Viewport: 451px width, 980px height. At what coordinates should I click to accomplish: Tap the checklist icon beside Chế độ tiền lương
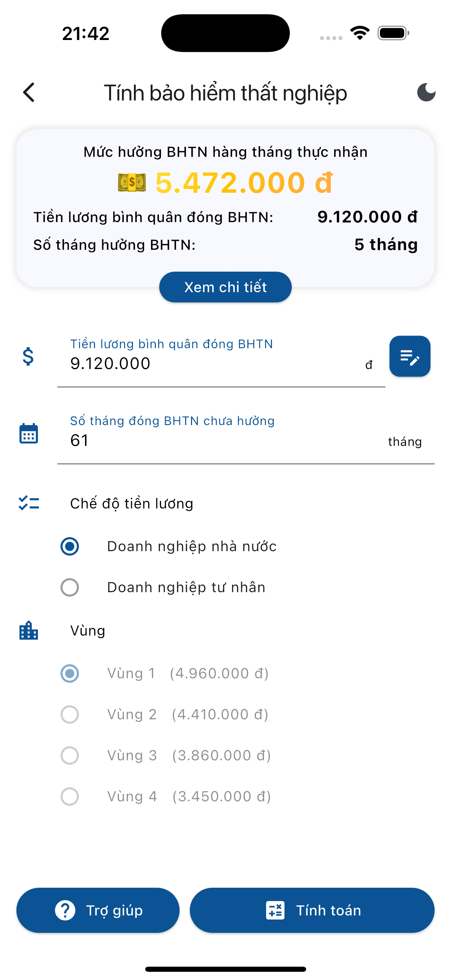(29, 503)
